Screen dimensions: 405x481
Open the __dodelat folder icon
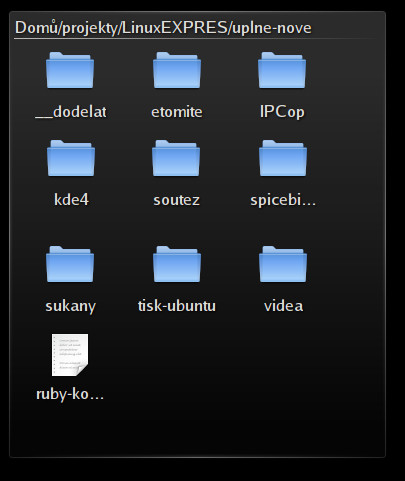(x=70, y=70)
